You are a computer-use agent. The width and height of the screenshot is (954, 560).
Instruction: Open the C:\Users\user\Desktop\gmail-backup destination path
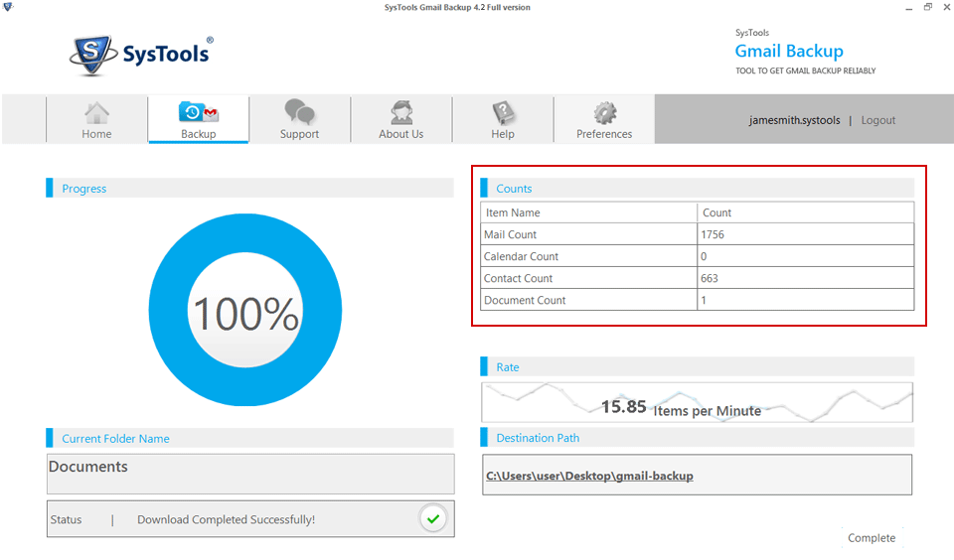click(589, 476)
